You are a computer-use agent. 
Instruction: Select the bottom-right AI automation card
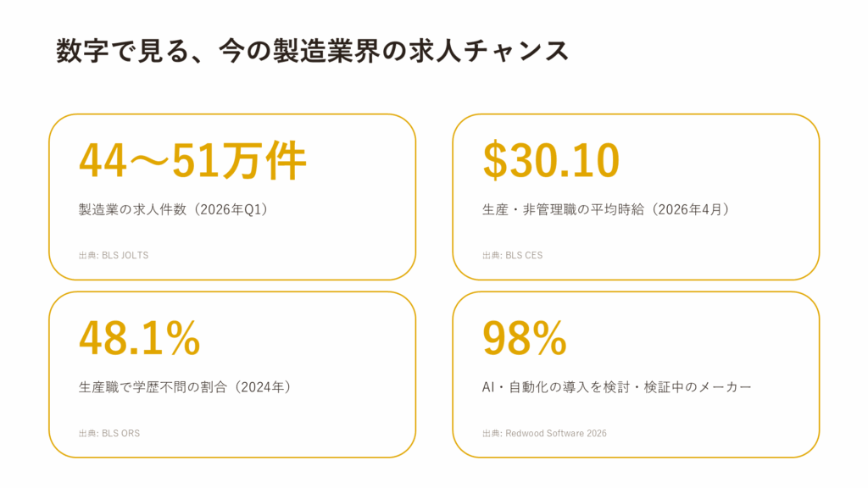point(636,374)
